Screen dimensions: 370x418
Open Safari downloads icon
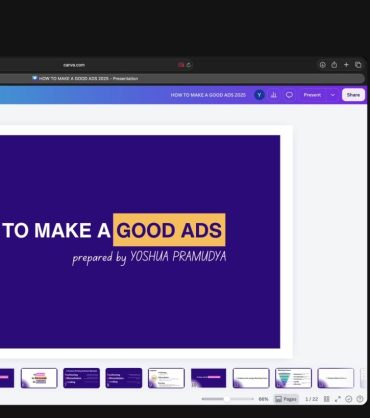[x=322, y=65]
